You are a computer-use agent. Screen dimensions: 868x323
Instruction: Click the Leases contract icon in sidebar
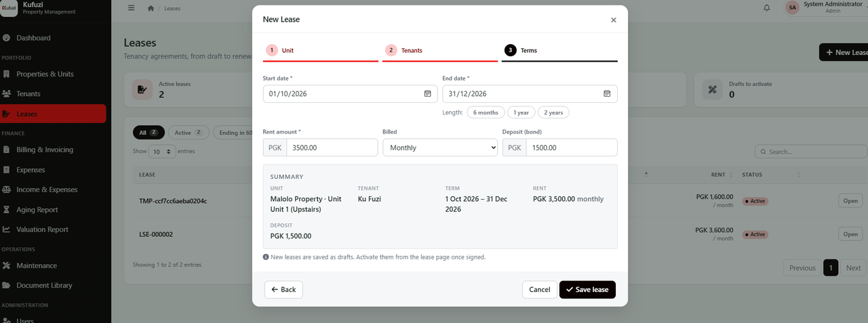[7, 114]
